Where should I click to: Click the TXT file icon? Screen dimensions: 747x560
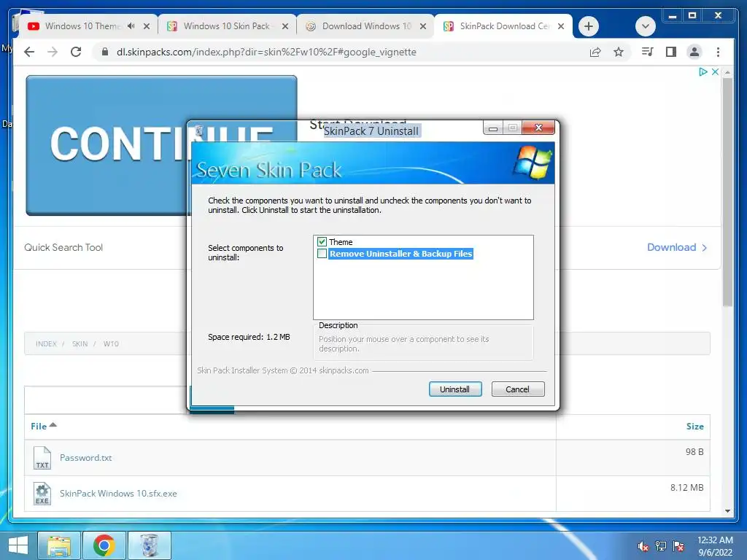pyautogui.click(x=42, y=458)
